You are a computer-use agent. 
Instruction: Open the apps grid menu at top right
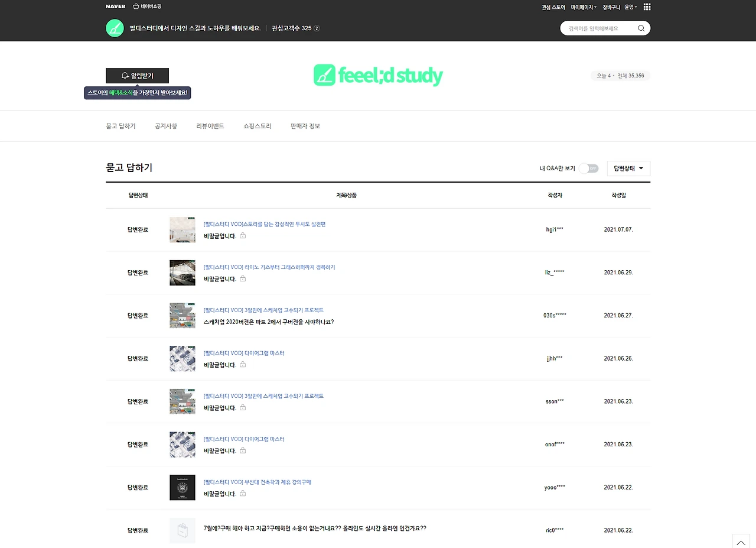(x=647, y=6)
